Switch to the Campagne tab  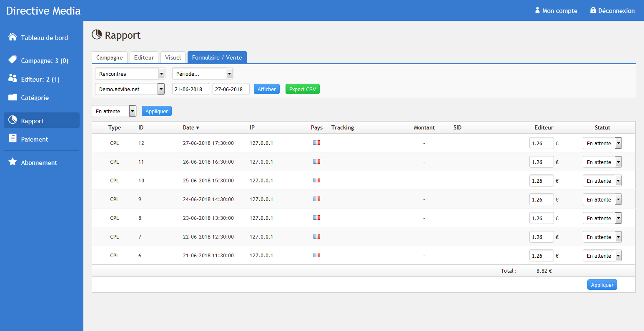(110, 57)
